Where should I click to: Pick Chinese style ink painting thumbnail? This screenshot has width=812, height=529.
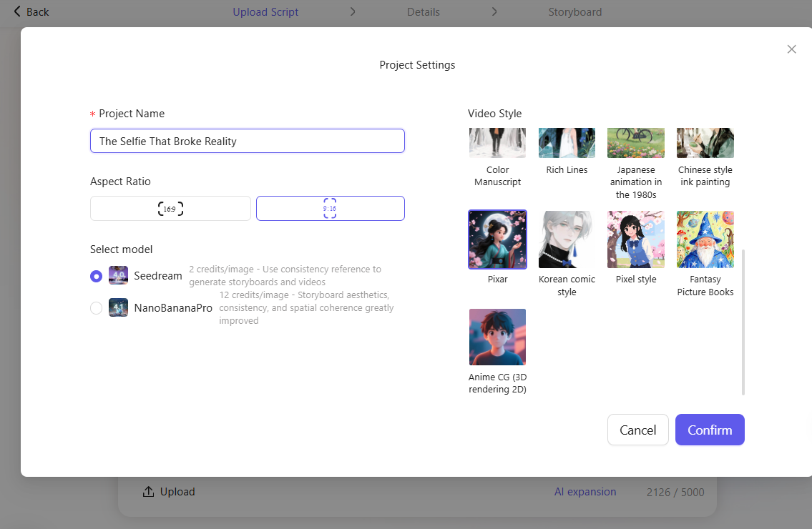[x=705, y=143]
